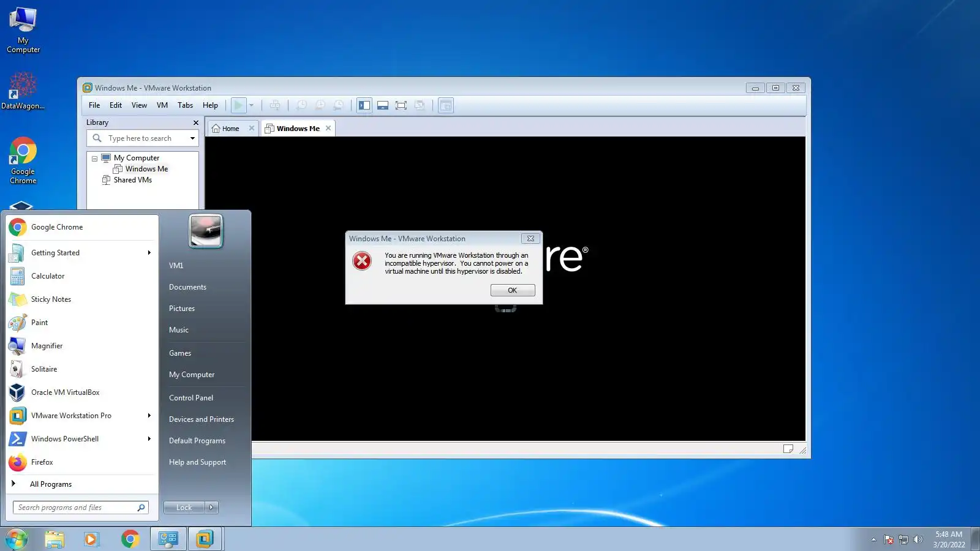Open My Computer desktop icon
This screenshot has width=980, height=551.
point(23,30)
